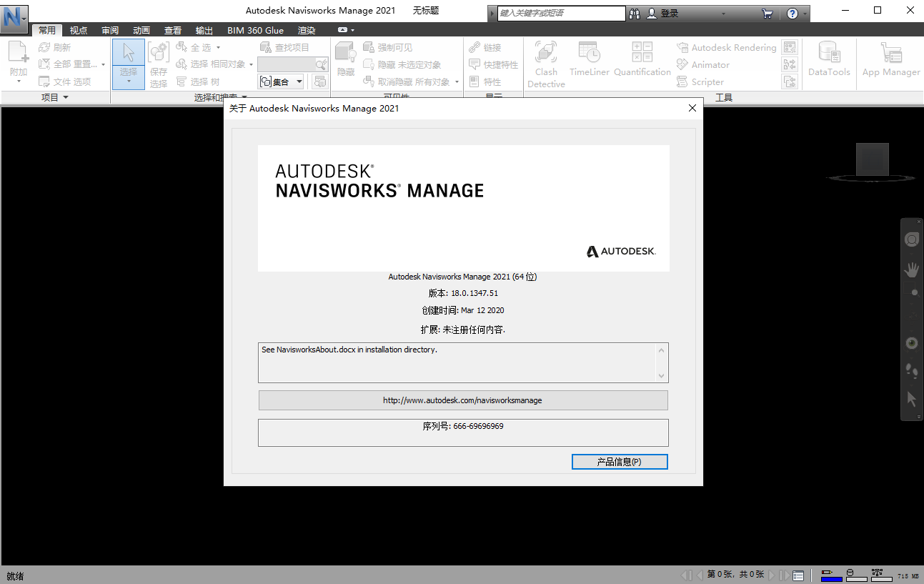Open the Navisworks application menu button

click(x=14, y=18)
